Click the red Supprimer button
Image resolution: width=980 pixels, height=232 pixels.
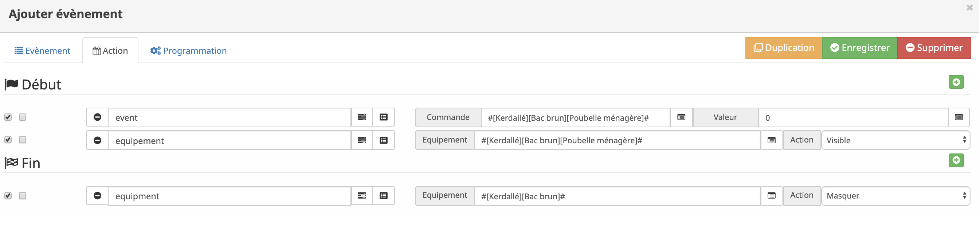pyautogui.click(x=934, y=48)
